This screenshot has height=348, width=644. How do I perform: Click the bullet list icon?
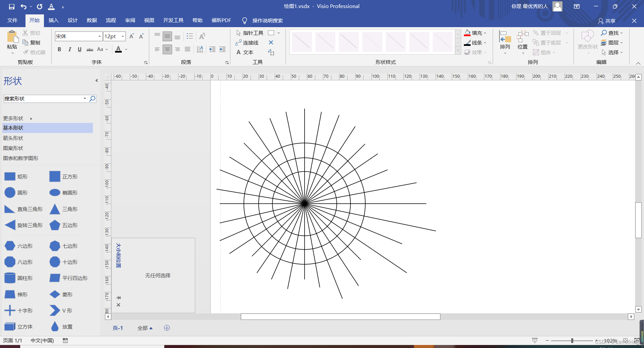pyautogui.click(x=190, y=36)
